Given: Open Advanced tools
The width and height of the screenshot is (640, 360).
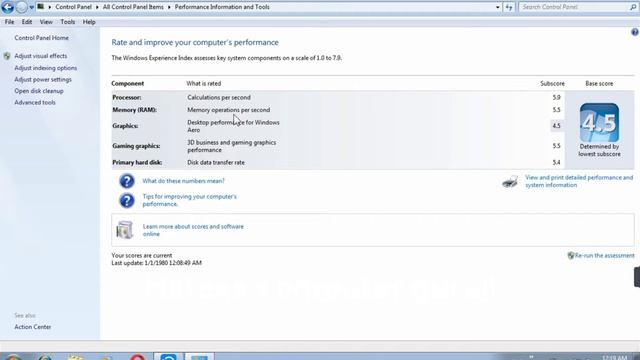Looking at the screenshot, I should tap(35, 102).
